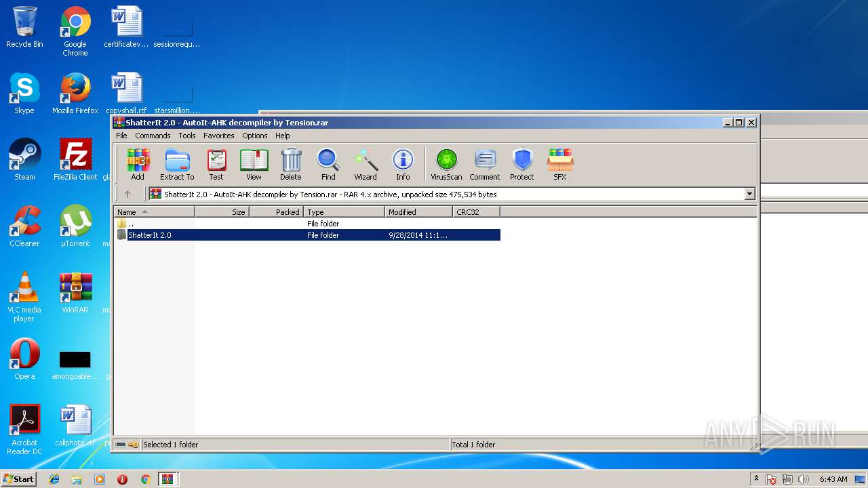Viewport: 868px width, 488px height.
Task: Open the Options menu
Action: click(255, 136)
